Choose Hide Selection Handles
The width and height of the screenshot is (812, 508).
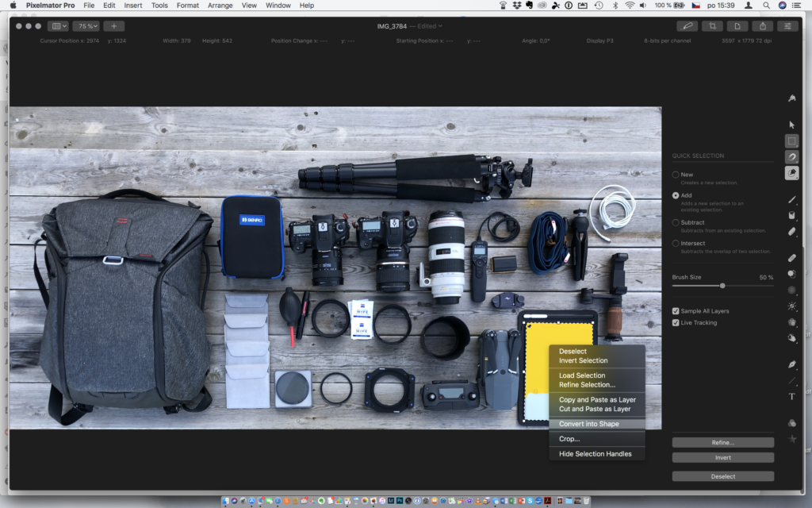[597, 453]
